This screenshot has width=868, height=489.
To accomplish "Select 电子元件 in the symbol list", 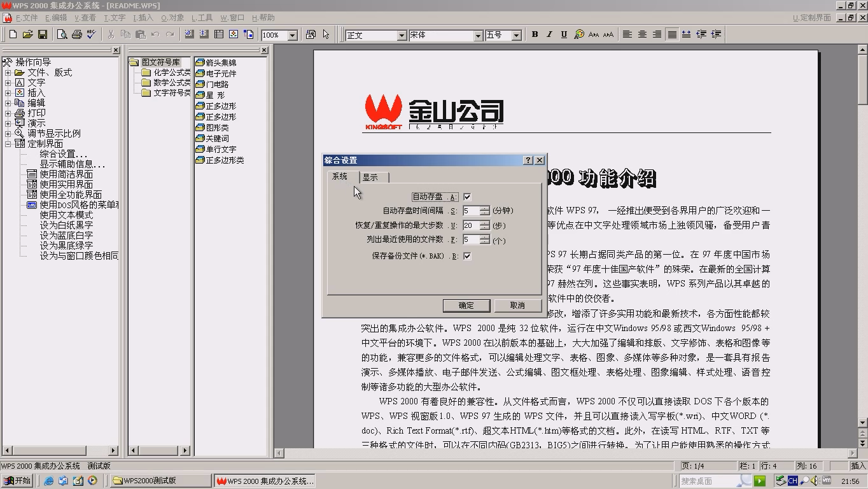I will point(221,73).
